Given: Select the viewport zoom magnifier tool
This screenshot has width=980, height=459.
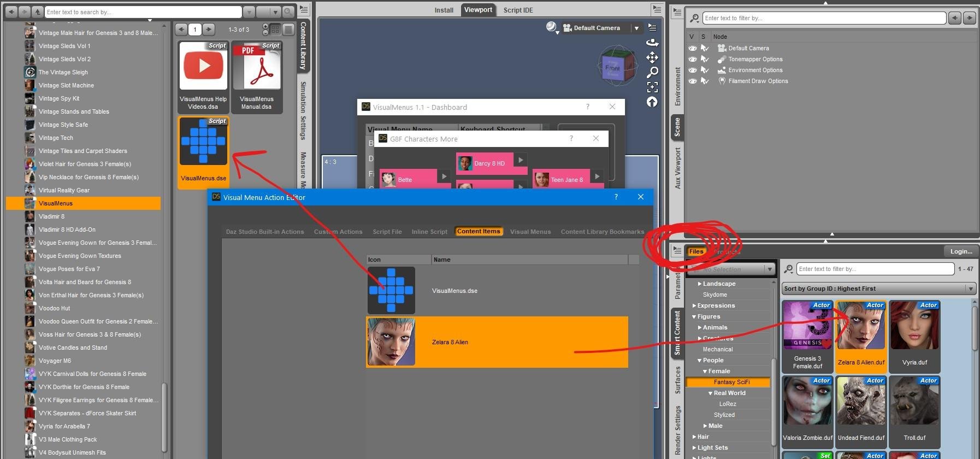Looking at the screenshot, I should tap(652, 72).
